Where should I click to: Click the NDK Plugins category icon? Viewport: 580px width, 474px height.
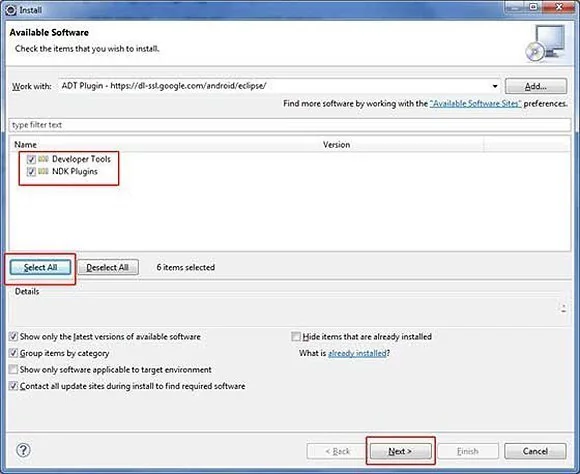(43, 171)
